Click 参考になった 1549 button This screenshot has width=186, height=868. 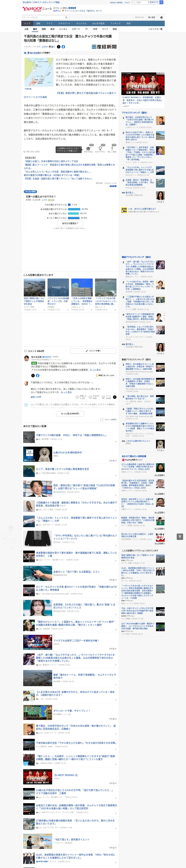tap(105, 375)
